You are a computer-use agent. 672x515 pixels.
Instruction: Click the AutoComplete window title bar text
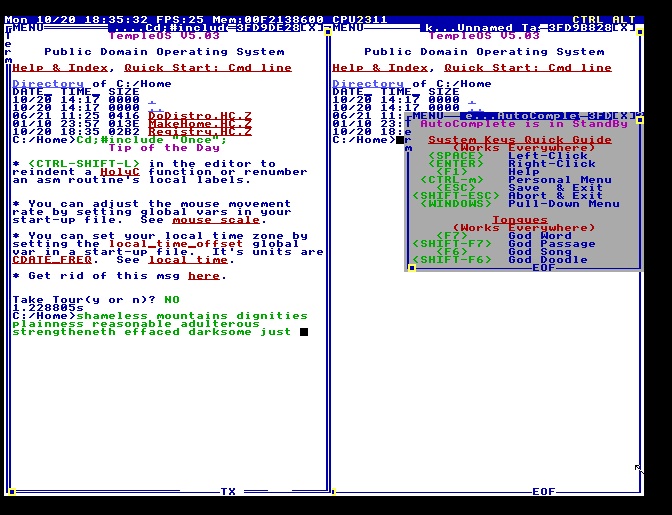(520, 116)
